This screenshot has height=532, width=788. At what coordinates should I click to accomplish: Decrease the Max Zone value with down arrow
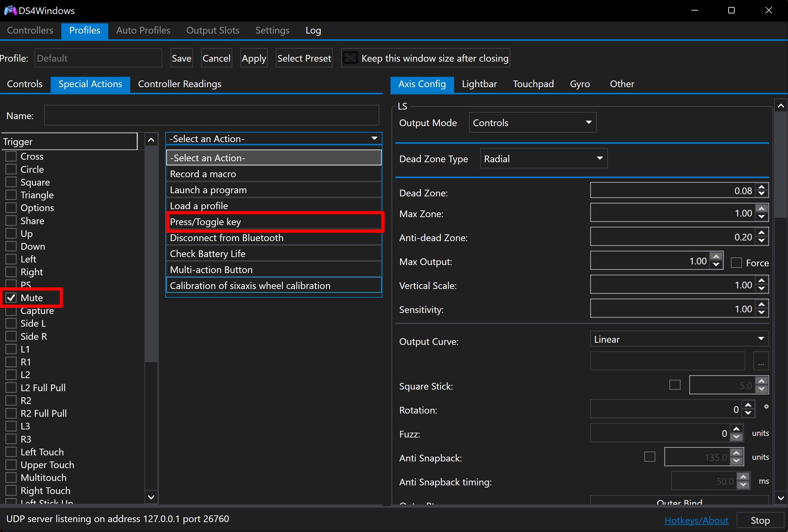point(761,217)
